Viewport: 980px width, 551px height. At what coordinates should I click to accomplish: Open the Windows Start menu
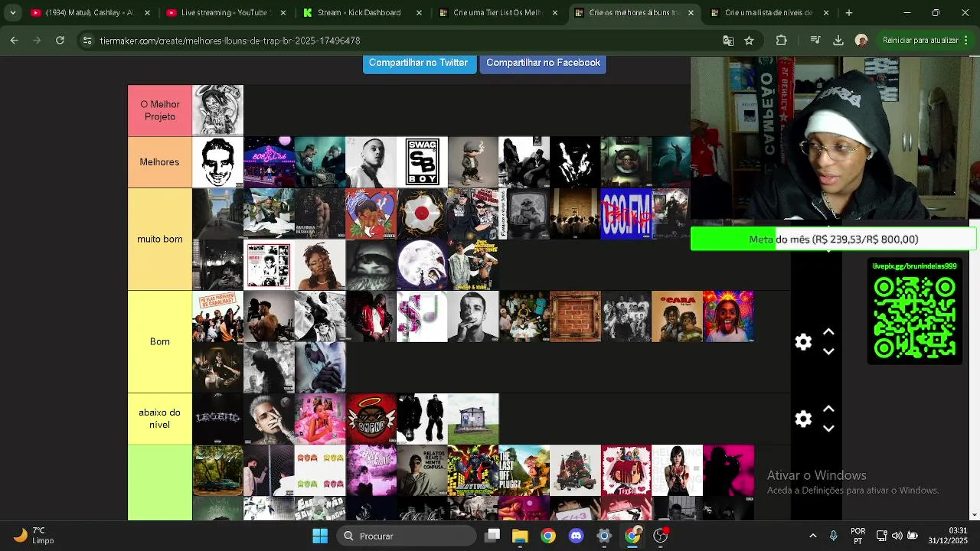pyautogui.click(x=320, y=536)
